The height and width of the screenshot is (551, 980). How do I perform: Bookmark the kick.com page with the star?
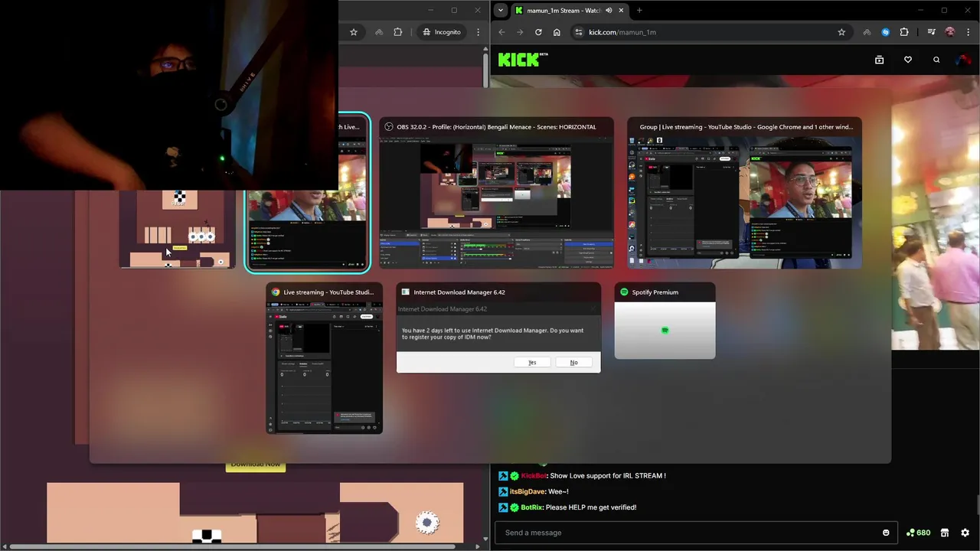(841, 32)
